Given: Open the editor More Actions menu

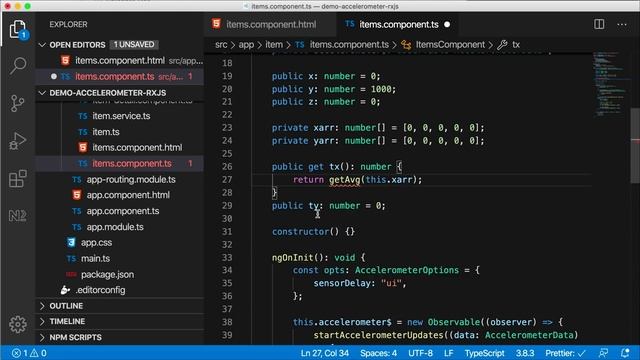Looking at the screenshot, I should coord(622,24).
